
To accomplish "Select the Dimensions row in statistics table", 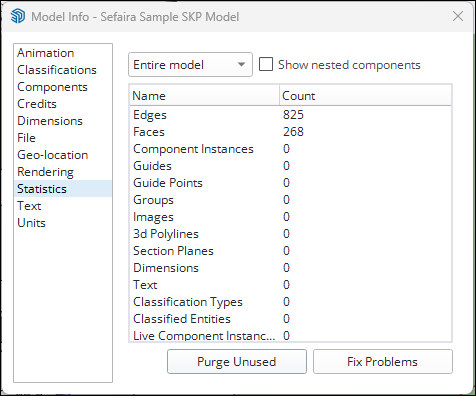I will 290,268.
